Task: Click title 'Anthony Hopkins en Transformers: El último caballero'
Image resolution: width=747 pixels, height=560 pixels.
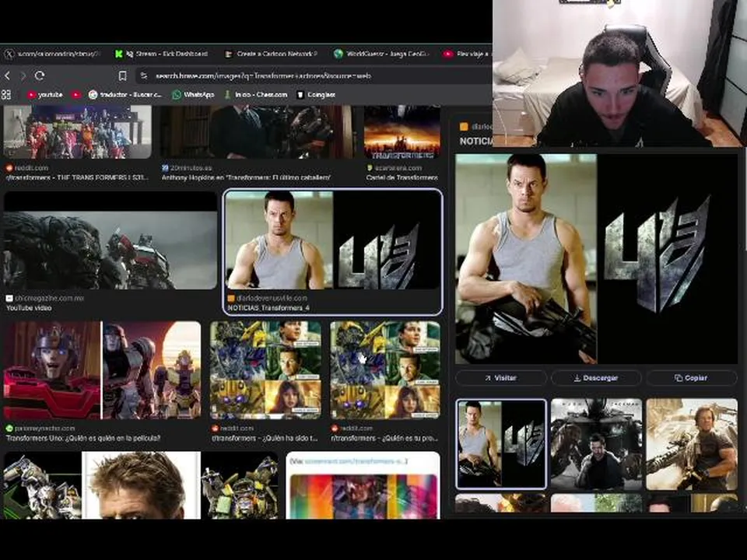Action: coord(247,177)
